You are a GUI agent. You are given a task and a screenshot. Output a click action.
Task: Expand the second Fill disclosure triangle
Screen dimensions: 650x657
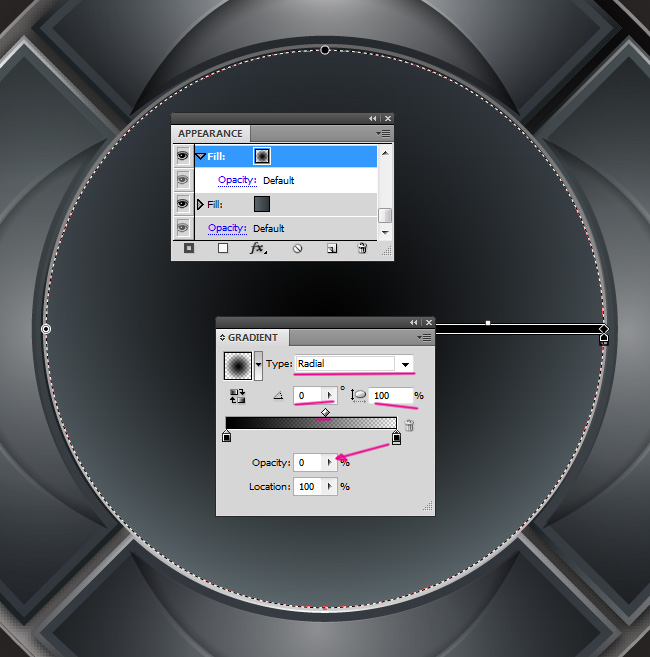pos(200,204)
